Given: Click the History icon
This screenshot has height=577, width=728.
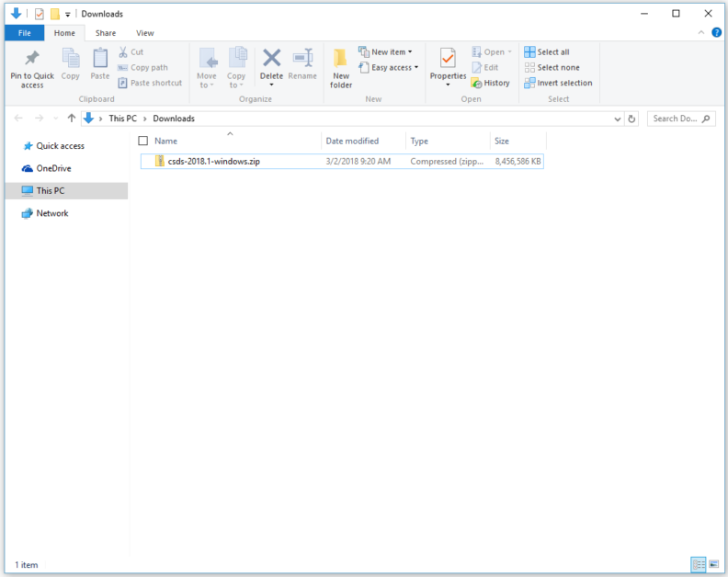Looking at the screenshot, I should click(490, 83).
